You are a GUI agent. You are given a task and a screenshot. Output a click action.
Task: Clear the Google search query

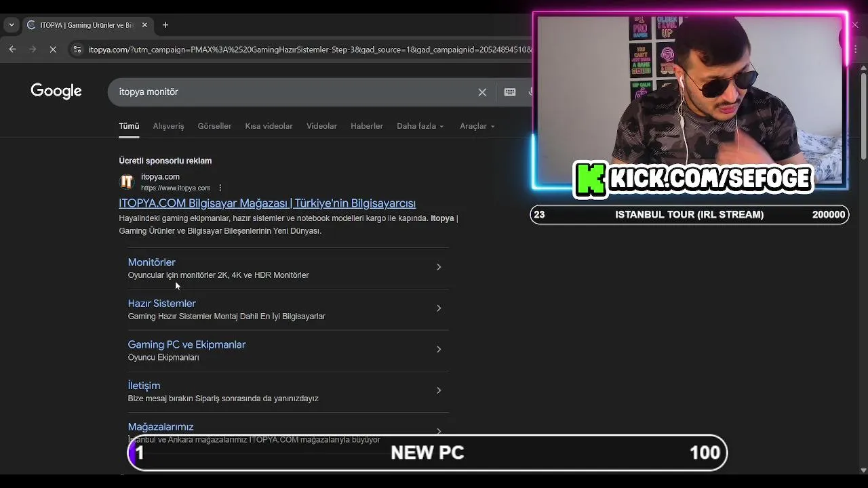tap(482, 92)
